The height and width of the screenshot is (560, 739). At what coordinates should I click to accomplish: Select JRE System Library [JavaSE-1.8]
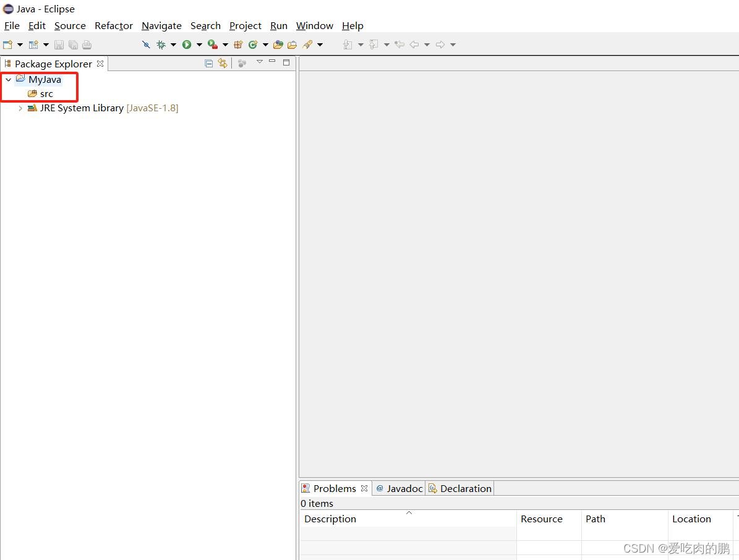point(109,108)
